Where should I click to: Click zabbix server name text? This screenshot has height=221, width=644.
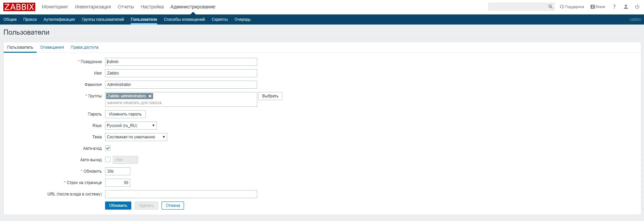[x=635, y=19]
